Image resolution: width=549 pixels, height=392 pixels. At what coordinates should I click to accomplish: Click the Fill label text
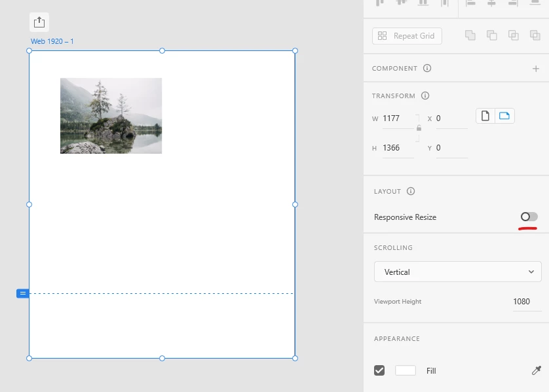[x=431, y=370]
